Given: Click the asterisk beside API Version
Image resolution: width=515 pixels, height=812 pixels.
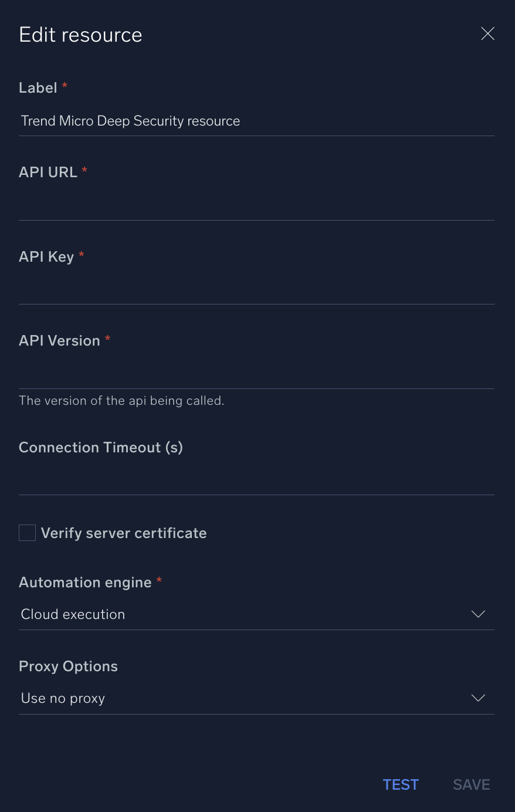Looking at the screenshot, I should pos(107,340).
